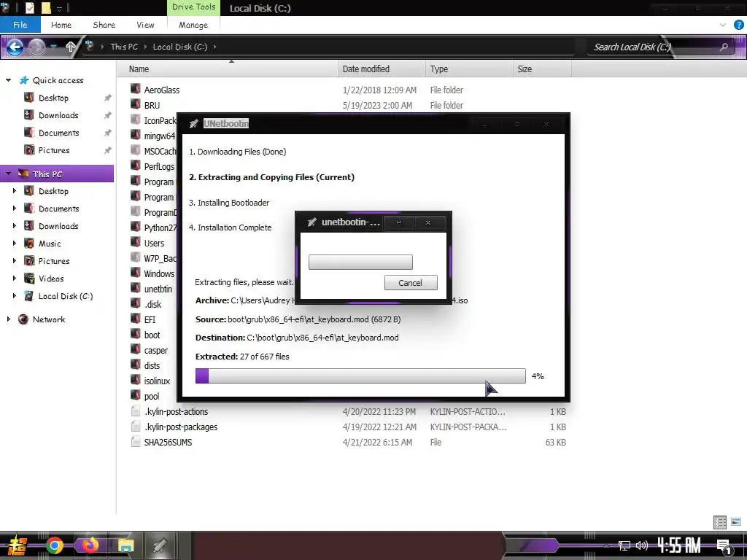Launch Google Chrome from taskbar
The width and height of the screenshot is (747, 560).
click(54, 545)
